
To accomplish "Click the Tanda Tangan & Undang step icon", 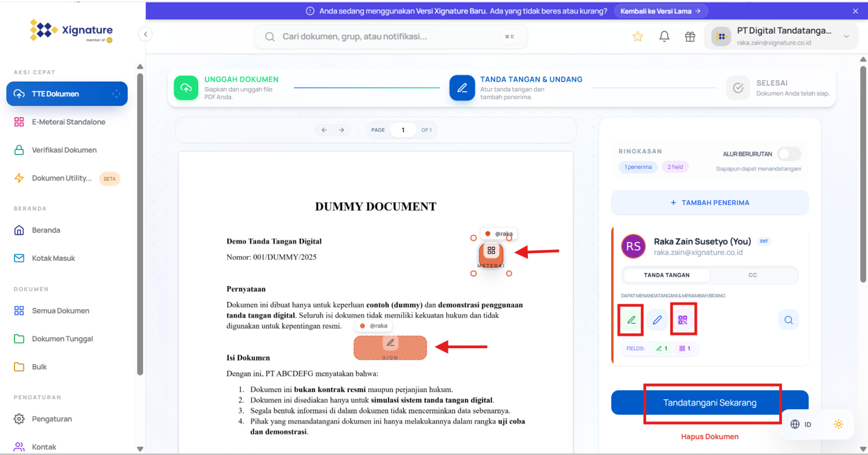I will [462, 88].
